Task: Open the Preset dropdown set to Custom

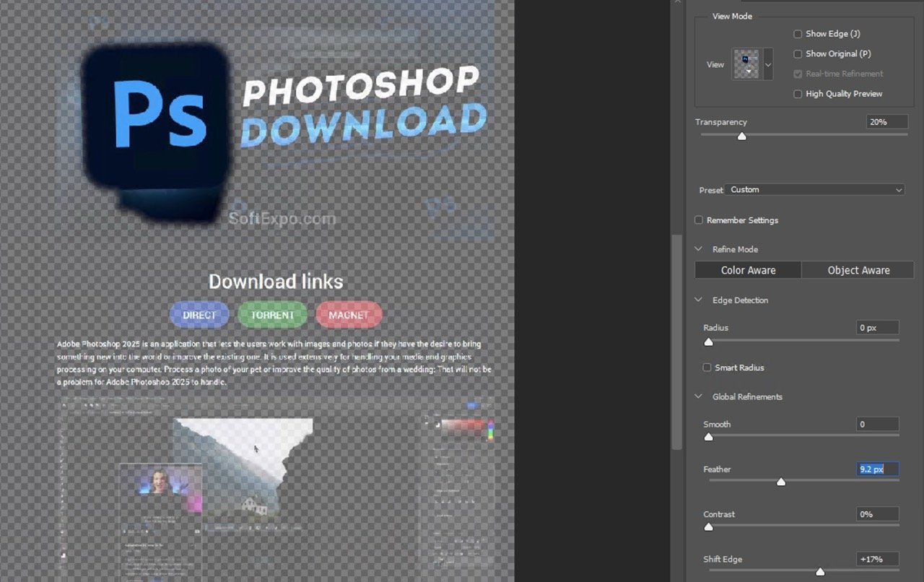Action: point(816,190)
